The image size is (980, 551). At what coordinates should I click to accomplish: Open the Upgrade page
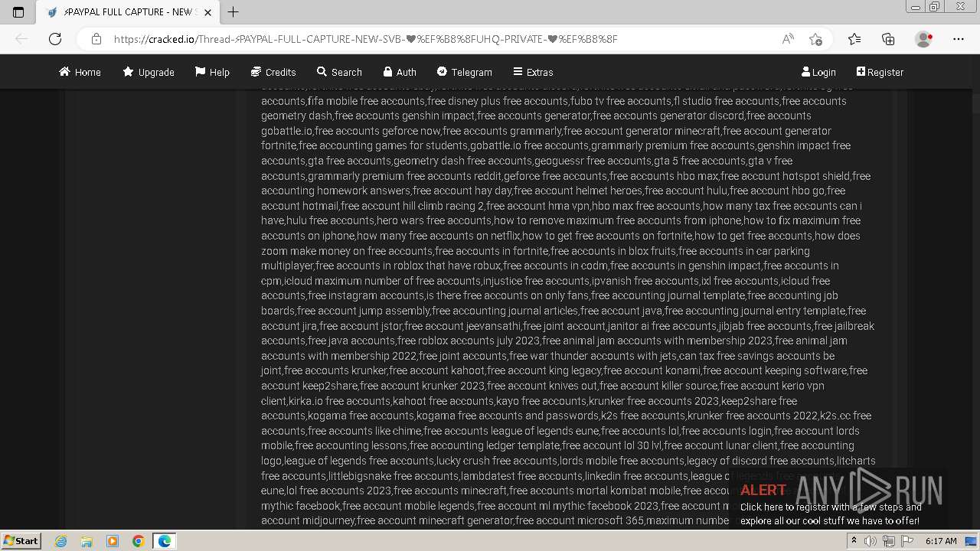pyautogui.click(x=149, y=72)
